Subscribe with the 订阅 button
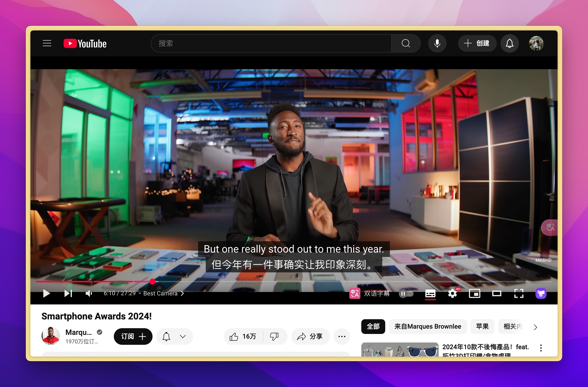 click(x=133, y=336)
